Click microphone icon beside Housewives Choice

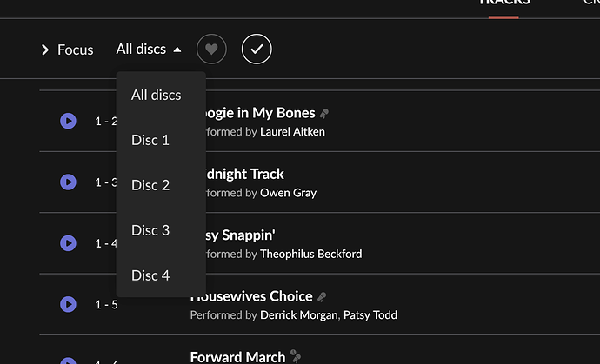(x=322, y=297)
